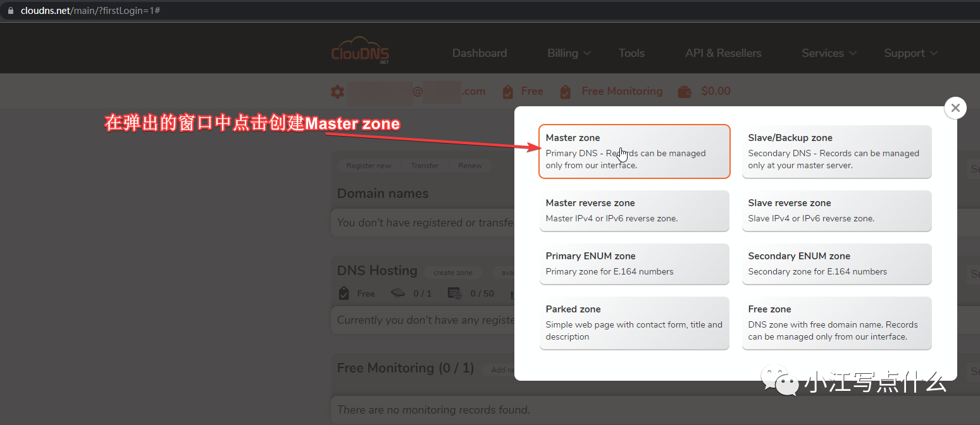The width and height of the screenshot is (980, 425).
Task: Go to Dashboard
Action: pos(480,53)
